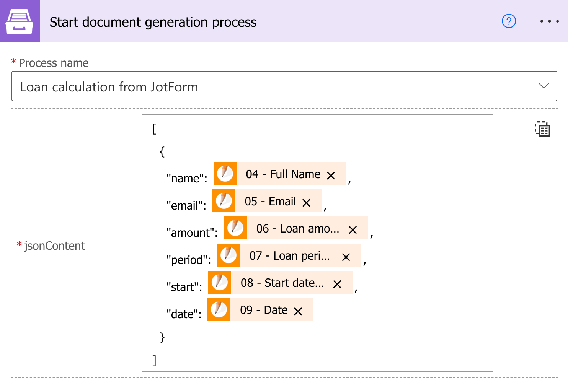The height and width of the screenshot is (392, 568).
Task: Remove the 08 - Start date... token
Action: pyautogui.click(x=337, y=284)
